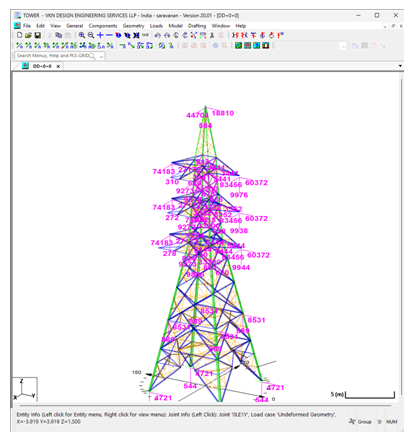417x437 pixels.
Task: Expand the search box dropdown arrow
Action: click(101, 56)
